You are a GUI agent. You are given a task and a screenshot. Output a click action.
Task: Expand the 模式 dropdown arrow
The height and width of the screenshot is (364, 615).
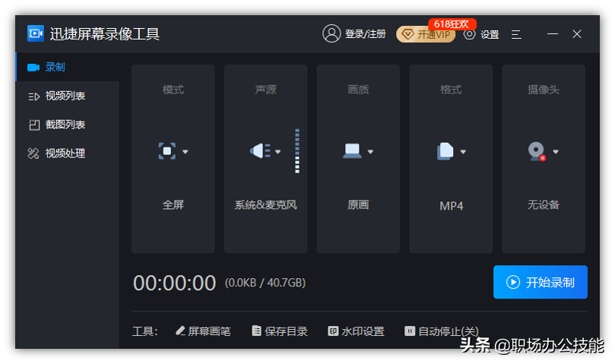point(185,152)
